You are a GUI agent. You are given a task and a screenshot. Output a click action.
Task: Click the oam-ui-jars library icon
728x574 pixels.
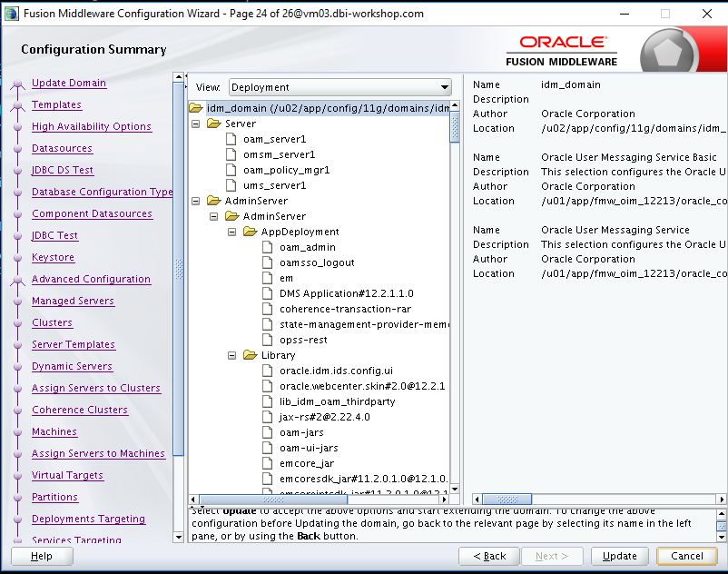(x=268, y=448)
